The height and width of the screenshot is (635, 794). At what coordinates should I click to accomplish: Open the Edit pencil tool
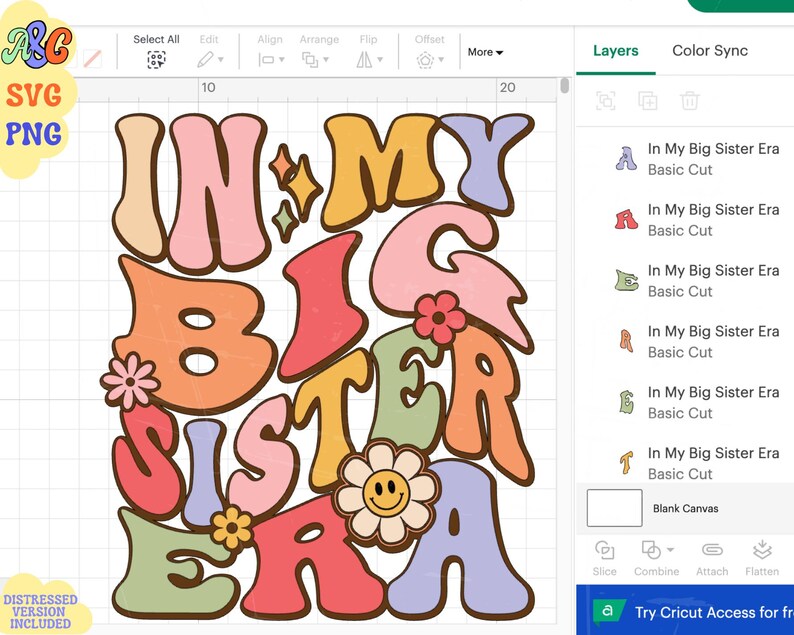(206, 60)
